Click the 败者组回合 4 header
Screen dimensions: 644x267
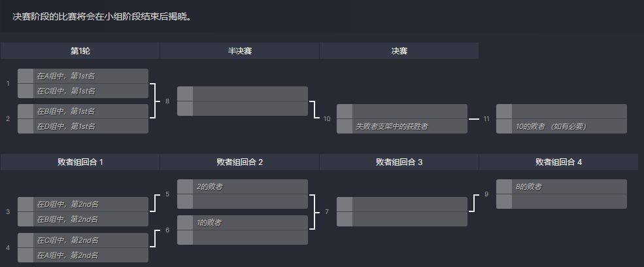coord(558,162)
